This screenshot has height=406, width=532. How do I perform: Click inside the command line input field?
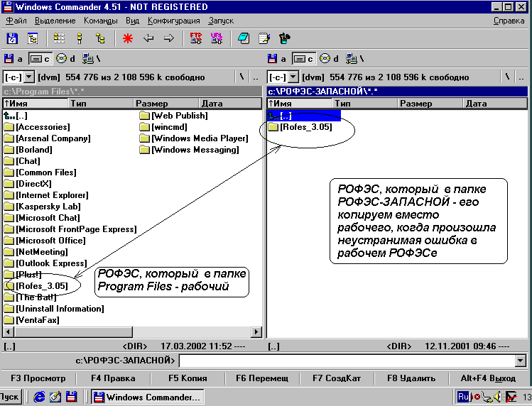[347, 360]
